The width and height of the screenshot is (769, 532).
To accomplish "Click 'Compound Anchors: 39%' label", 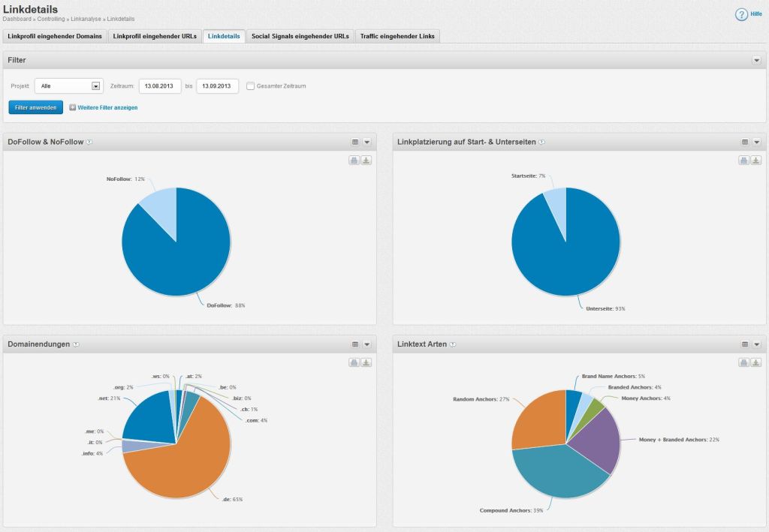I will pyautogui.click(x=511, y=511).
